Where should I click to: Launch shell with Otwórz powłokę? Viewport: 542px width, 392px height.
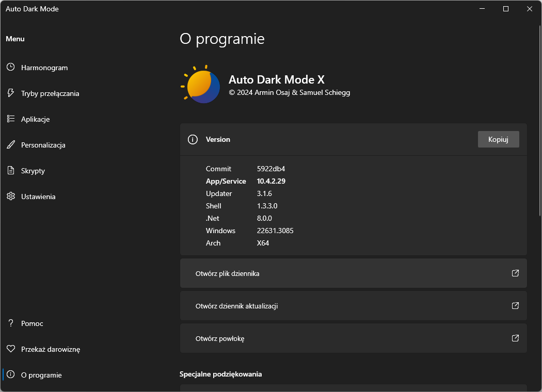[x=353, y=338]
